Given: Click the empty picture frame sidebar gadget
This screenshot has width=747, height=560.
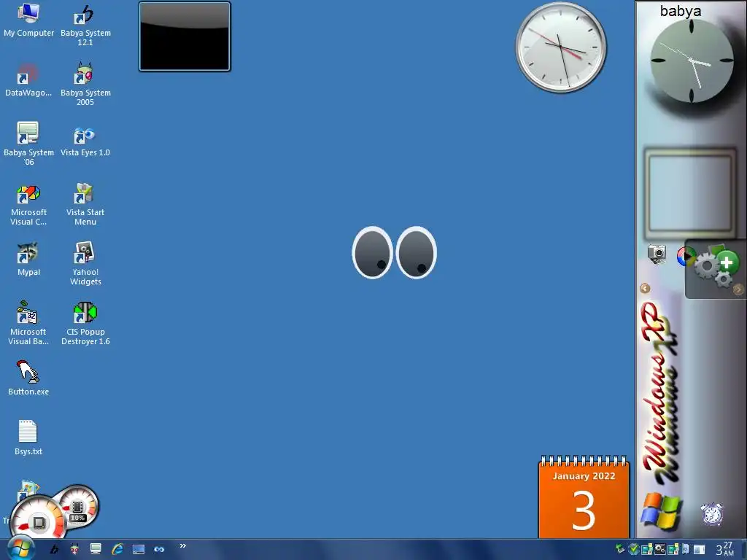Looking at the screenshot, I should [x=690, y=193].
